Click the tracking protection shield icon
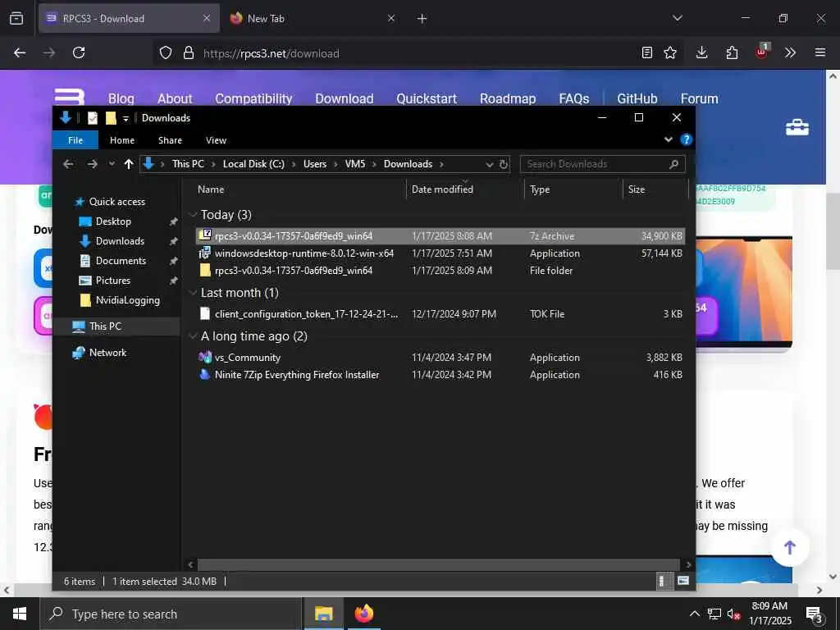The width and height of the screenshot is (840, 630). pos(166,53)
